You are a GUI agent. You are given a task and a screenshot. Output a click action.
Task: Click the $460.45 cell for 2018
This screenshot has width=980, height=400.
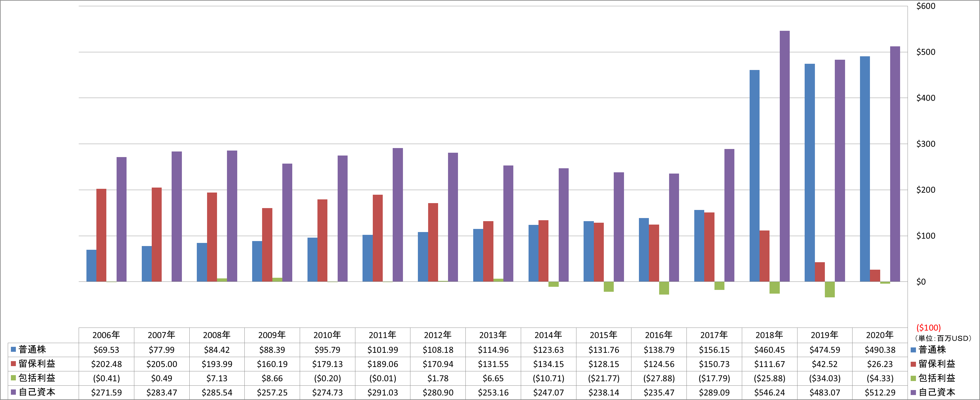[x=769, y=350]
